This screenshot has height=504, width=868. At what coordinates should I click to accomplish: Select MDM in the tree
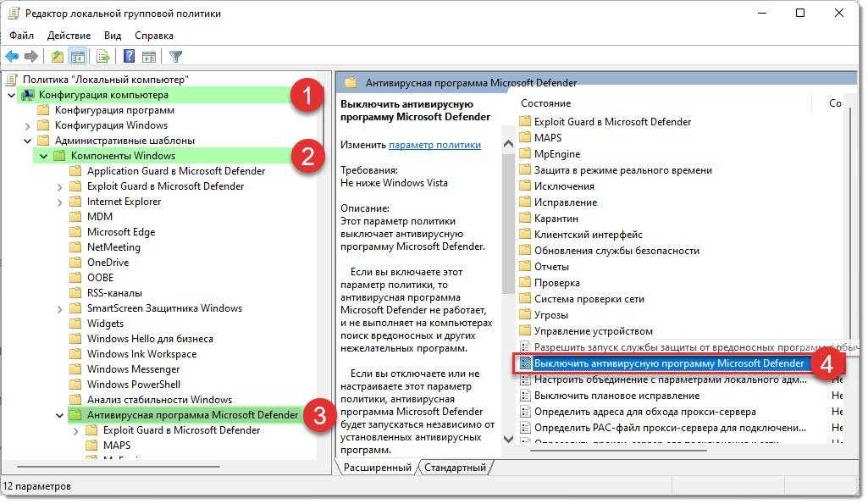point(100,217)
